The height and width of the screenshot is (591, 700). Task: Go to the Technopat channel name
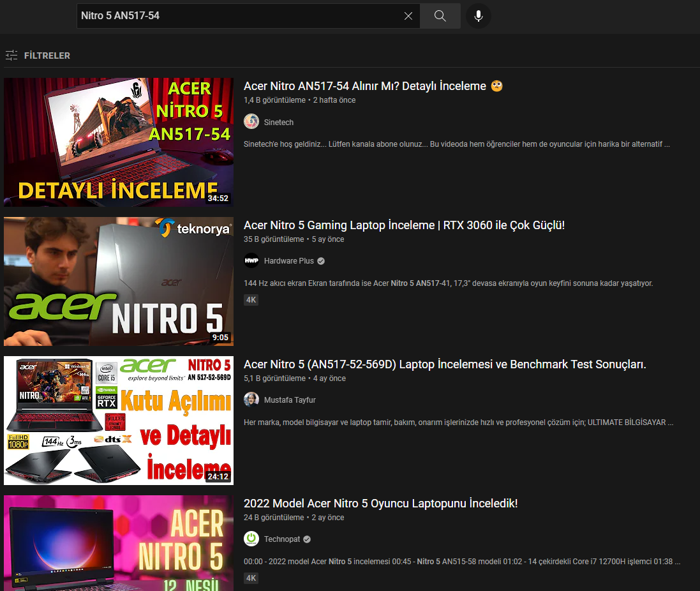(281, 539)
